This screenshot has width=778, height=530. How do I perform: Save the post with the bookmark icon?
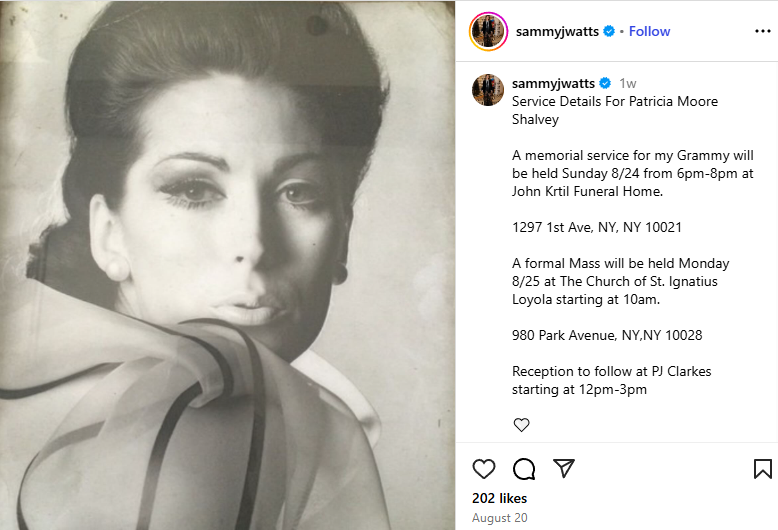pos(763,469)
